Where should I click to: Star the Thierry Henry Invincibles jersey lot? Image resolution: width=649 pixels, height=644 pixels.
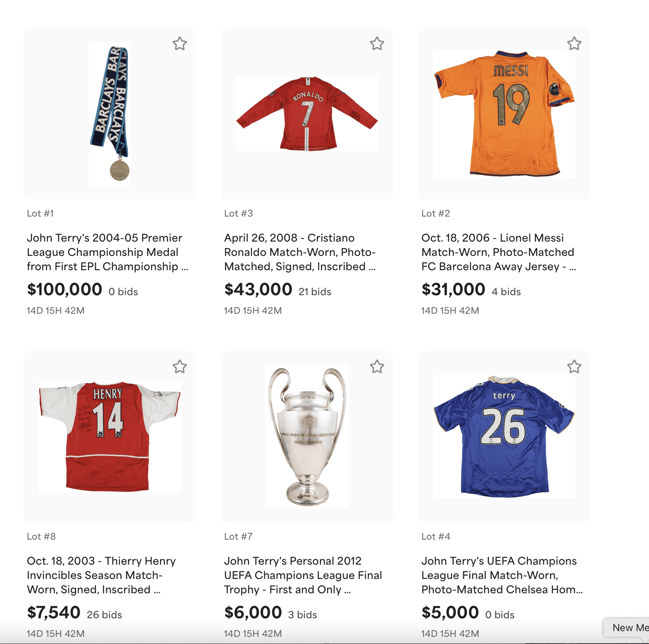pos(180,367)
